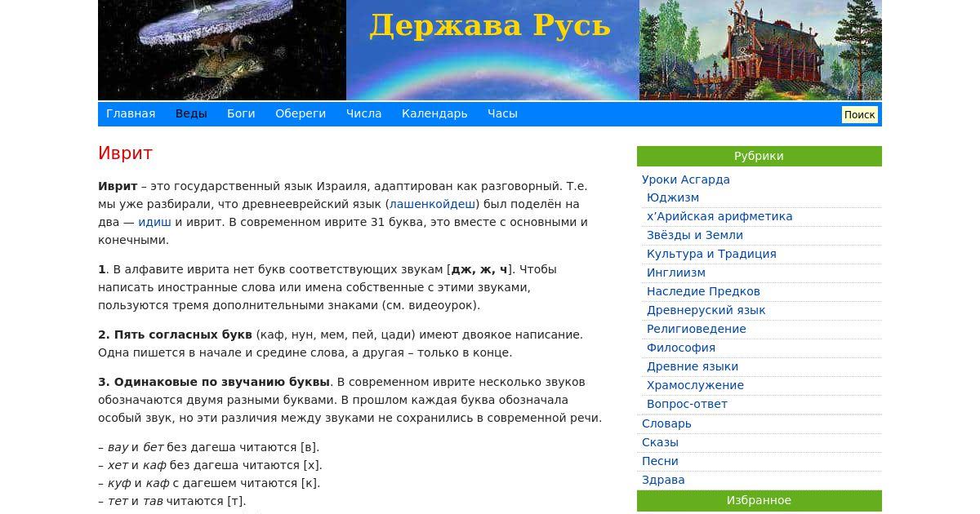
Task: Open the Религиоведение category
Action: coord(697,329)
